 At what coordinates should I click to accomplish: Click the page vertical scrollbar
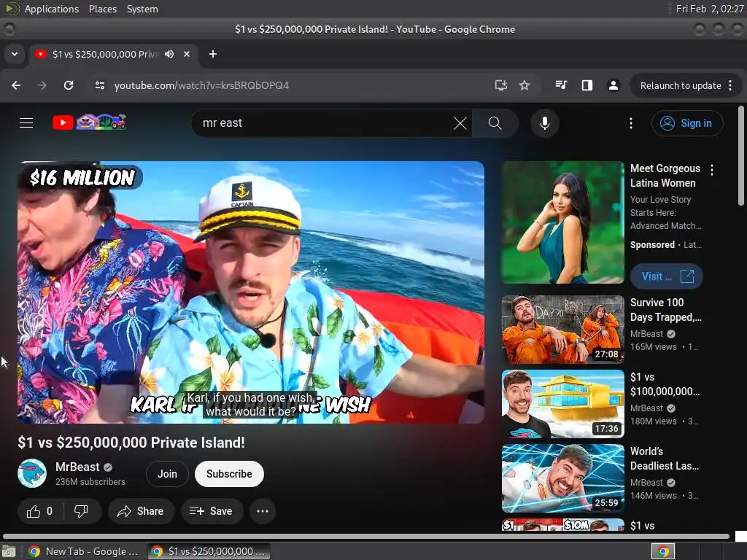click(741, 156)
